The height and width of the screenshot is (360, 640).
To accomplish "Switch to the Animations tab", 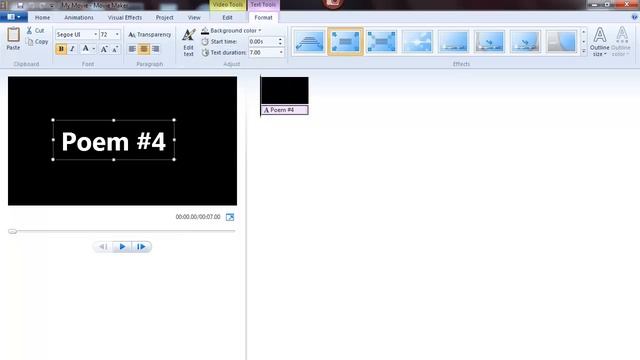I will click(79, 18).
